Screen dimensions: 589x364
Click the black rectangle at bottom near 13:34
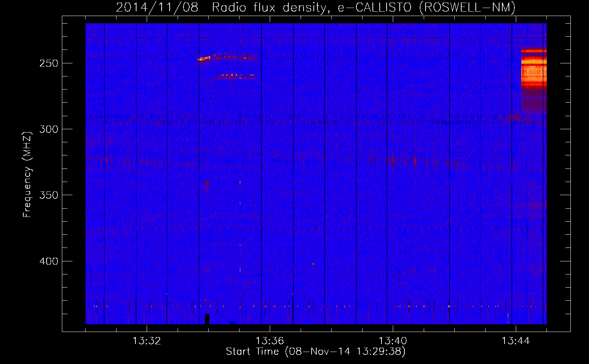pos(207,319)
